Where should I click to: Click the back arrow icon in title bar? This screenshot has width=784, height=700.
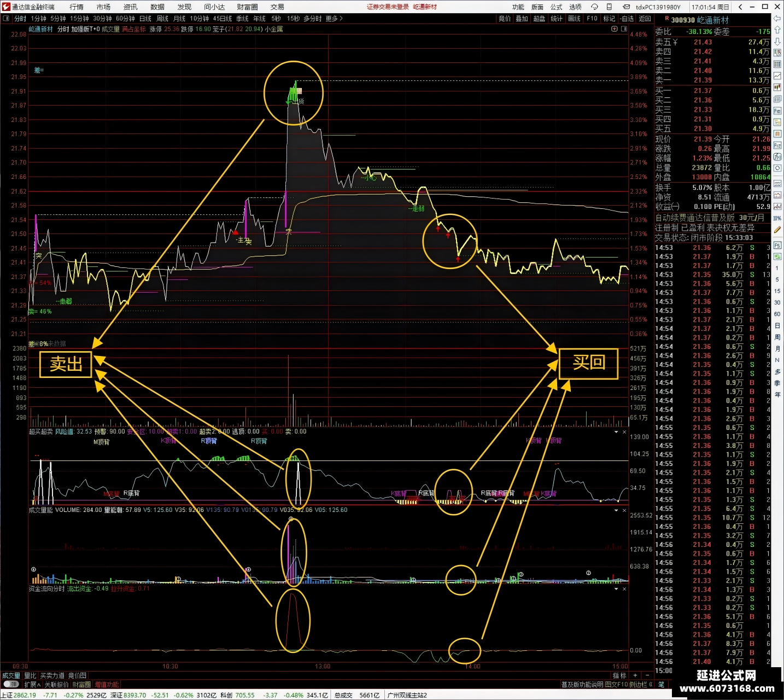[740, 7]
